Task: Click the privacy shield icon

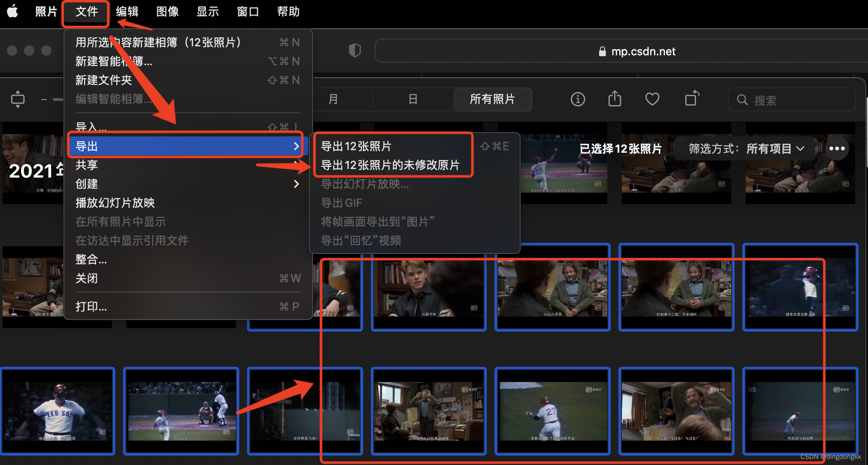Action: [x=355, y=51]
